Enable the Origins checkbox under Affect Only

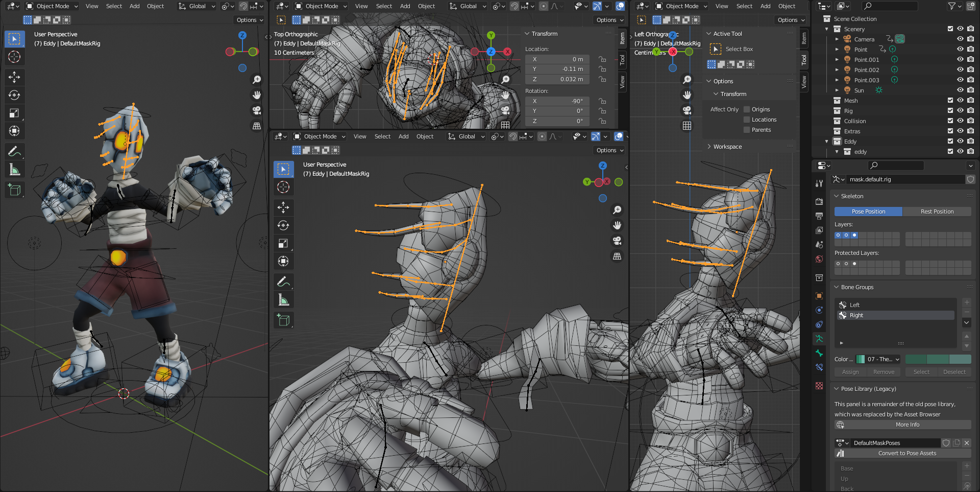747,109
